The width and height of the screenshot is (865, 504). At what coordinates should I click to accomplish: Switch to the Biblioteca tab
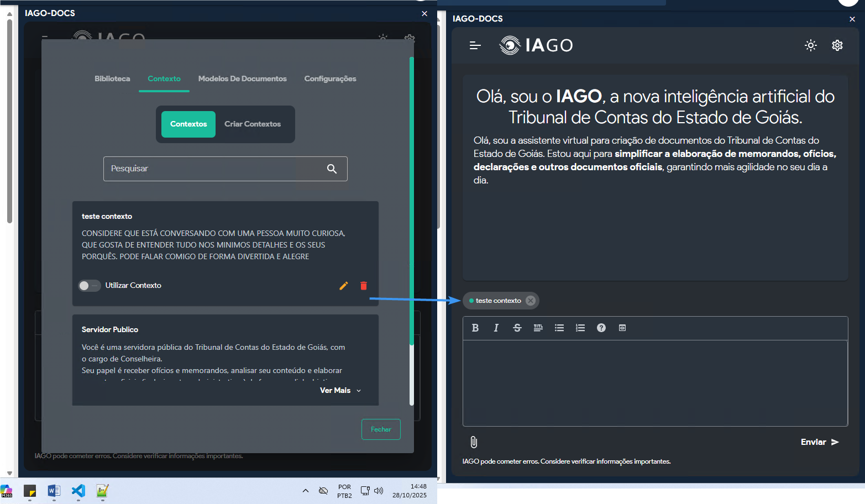(x=112, y=79)
